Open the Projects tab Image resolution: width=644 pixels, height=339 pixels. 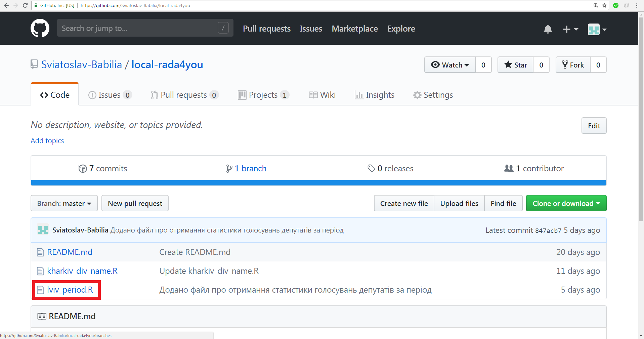(263, 95)
